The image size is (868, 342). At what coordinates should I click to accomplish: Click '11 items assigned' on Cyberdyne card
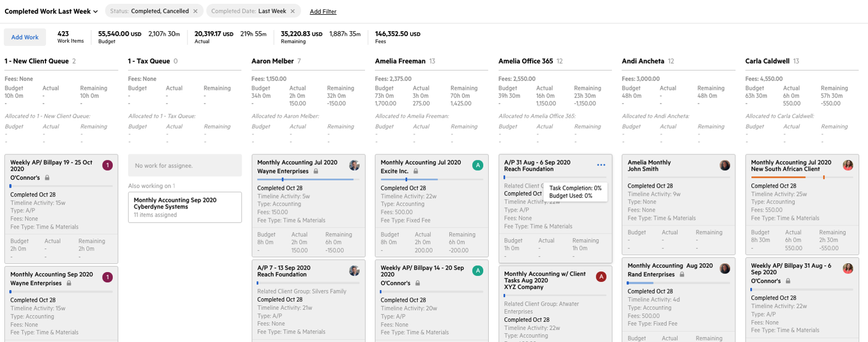(155, 215)
